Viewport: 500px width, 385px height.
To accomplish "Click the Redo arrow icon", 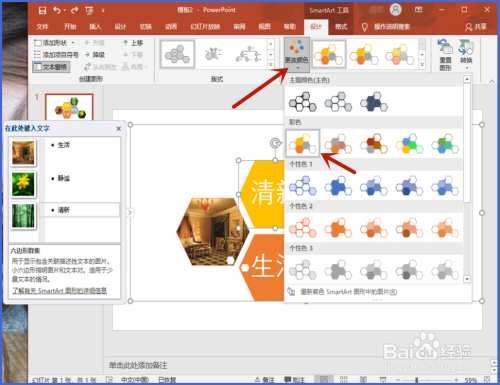I will tap(74, 10).
